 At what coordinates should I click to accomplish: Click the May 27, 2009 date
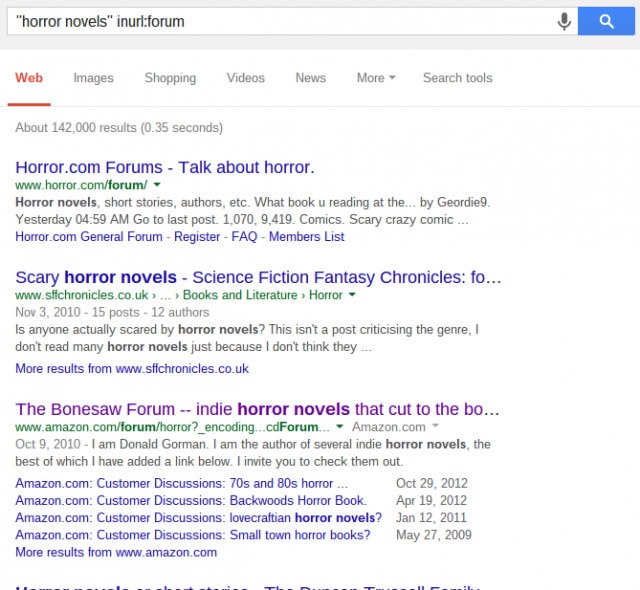pos(433,535)
